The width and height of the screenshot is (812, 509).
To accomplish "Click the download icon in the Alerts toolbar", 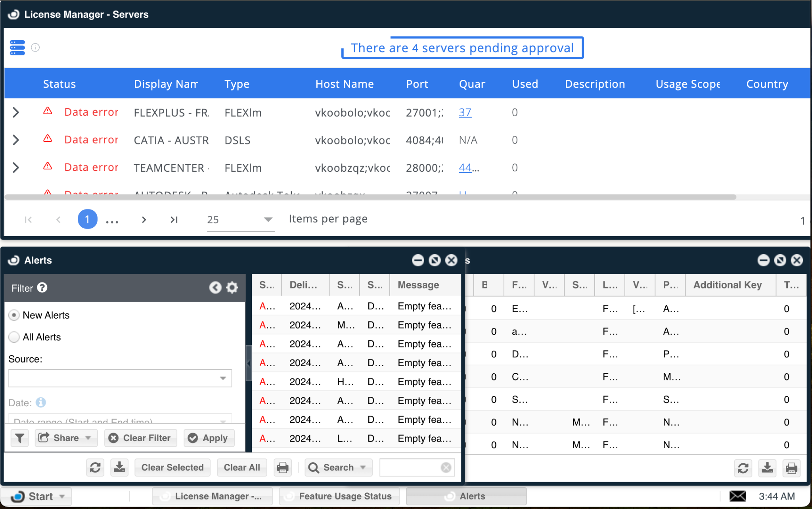I will coord(119,467).
